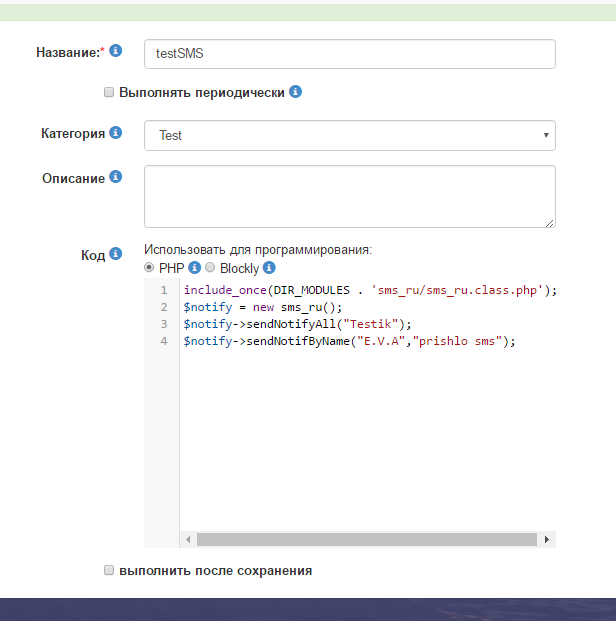The height and width of the screenshot is (621, 616).
Task: Click line number 4 in the gutter
Action: [163, 341]
